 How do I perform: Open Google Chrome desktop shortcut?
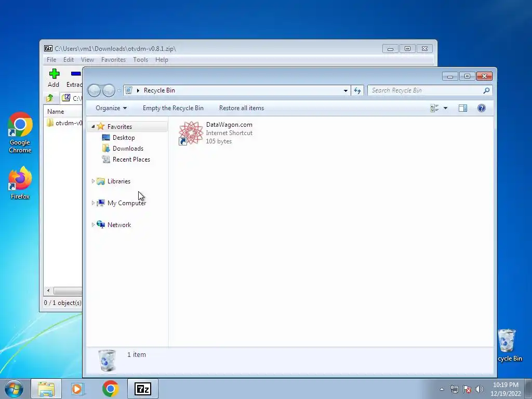tap(20, 132)
